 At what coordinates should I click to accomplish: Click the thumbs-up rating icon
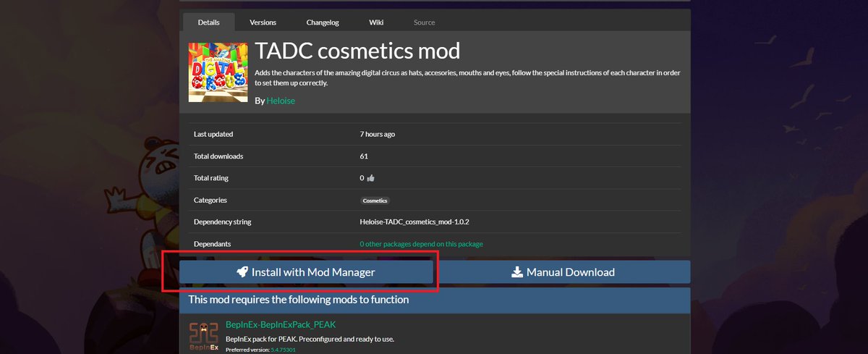pyautogui.click(x=371, y=178)
